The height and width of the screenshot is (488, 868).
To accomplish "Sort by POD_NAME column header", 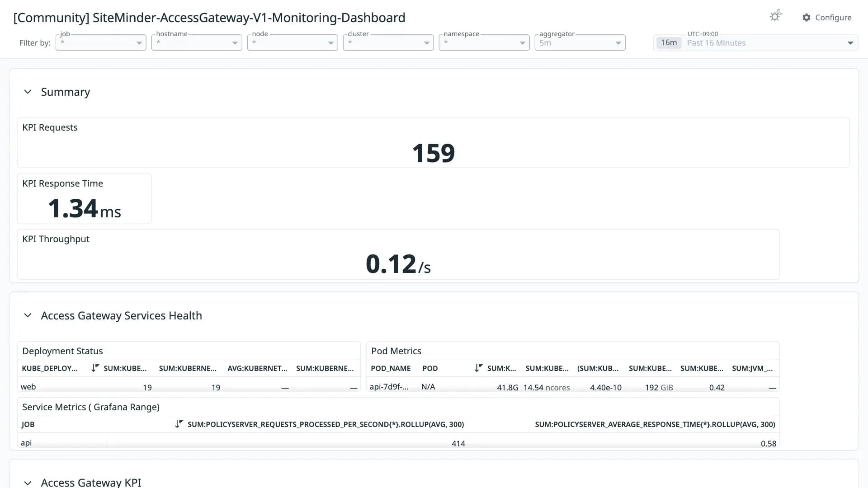I will [391, 368].
